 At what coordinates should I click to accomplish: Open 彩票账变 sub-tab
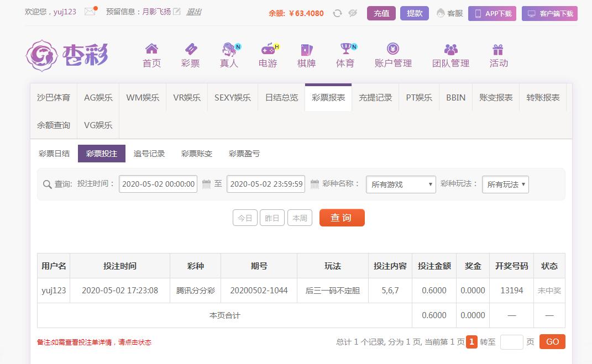(197, 154)
